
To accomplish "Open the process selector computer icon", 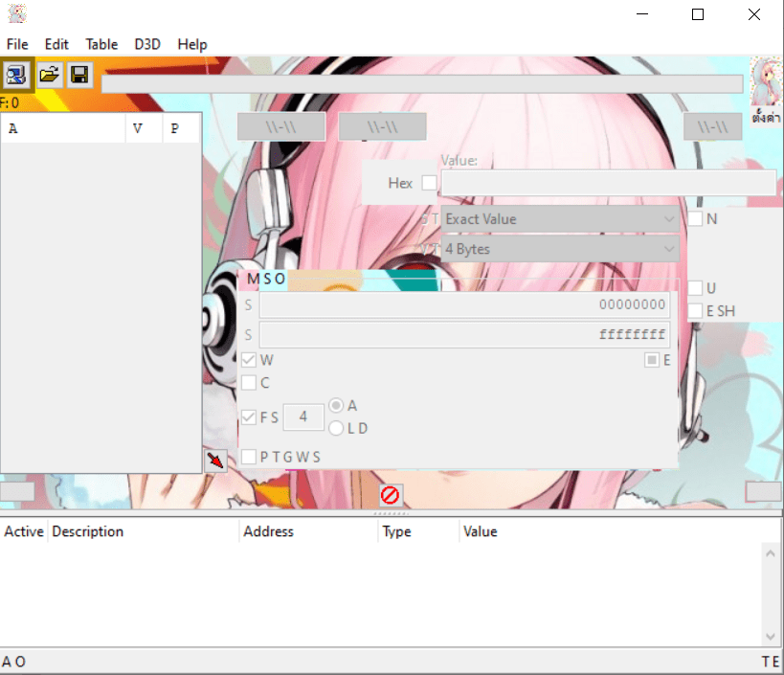I will pos(17,76).
